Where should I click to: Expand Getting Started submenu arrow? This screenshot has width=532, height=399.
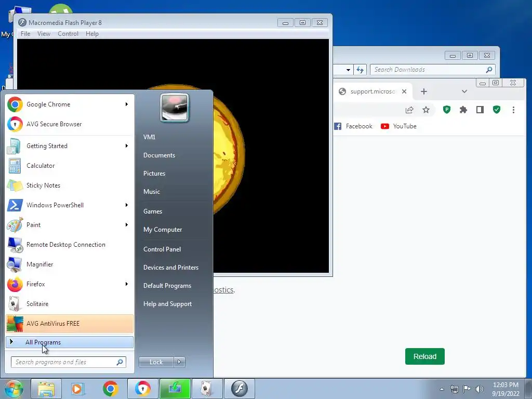coord(127,145)
